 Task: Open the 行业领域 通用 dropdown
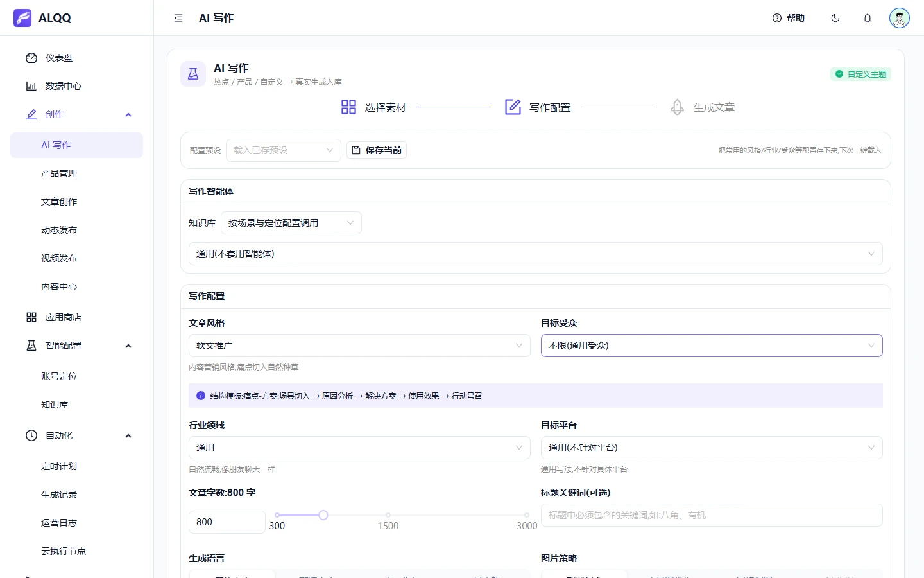[x=359, y=448]
